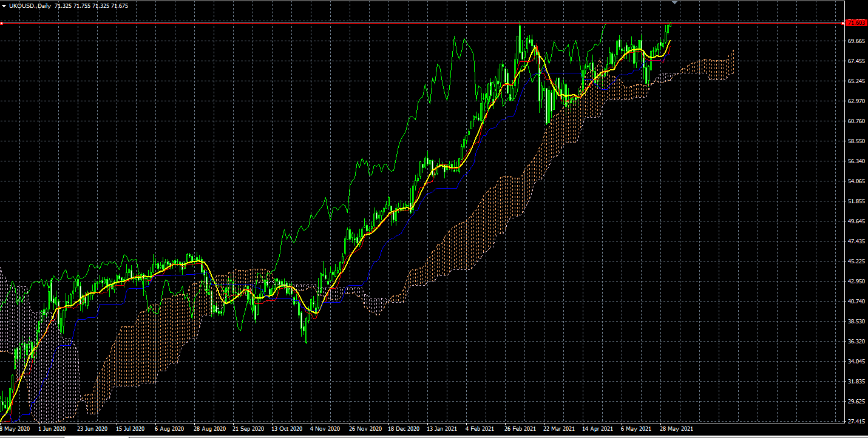The height and width of the screenshot is (438, 868).
Task: Click the 26 Feb 2021 date label
Action: 520,429
